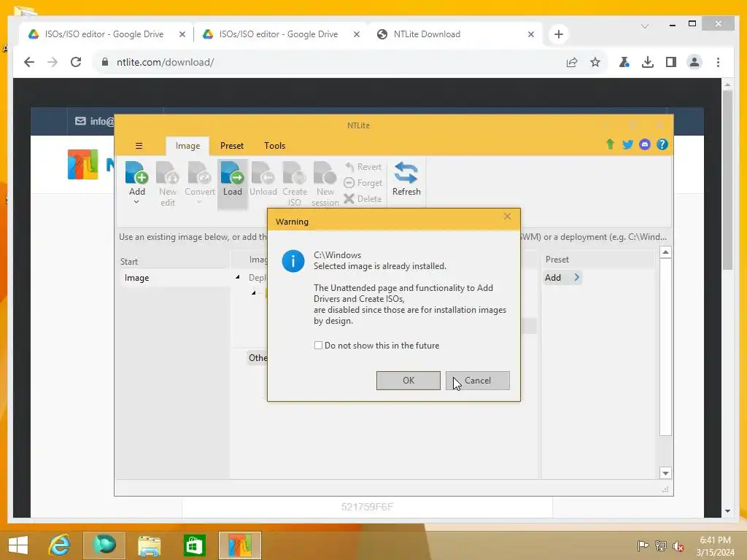This screenshot has width=747, height=560.
Task: Click OK in the Warning dialog
Action: [x=409, y=381]
